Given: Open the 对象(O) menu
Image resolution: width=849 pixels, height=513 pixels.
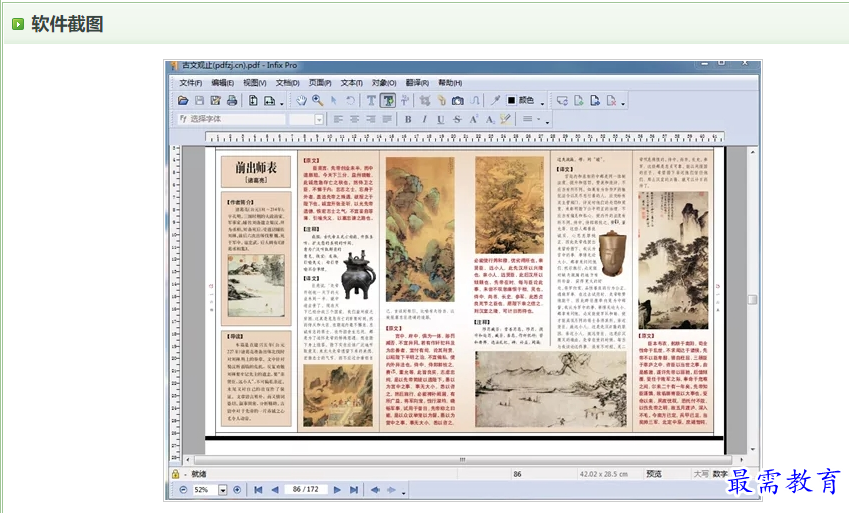Looking at the screenshot, I should coord(384,83).
